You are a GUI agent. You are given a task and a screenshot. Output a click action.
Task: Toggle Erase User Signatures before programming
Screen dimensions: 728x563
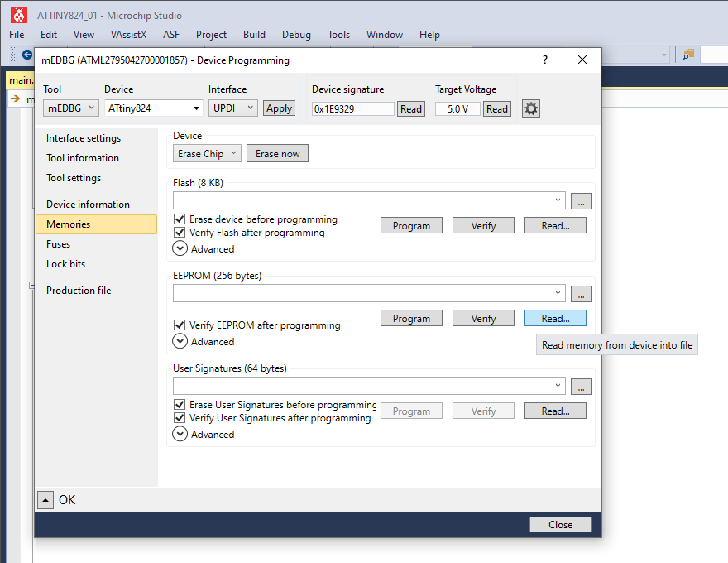(x=180, y=404)
